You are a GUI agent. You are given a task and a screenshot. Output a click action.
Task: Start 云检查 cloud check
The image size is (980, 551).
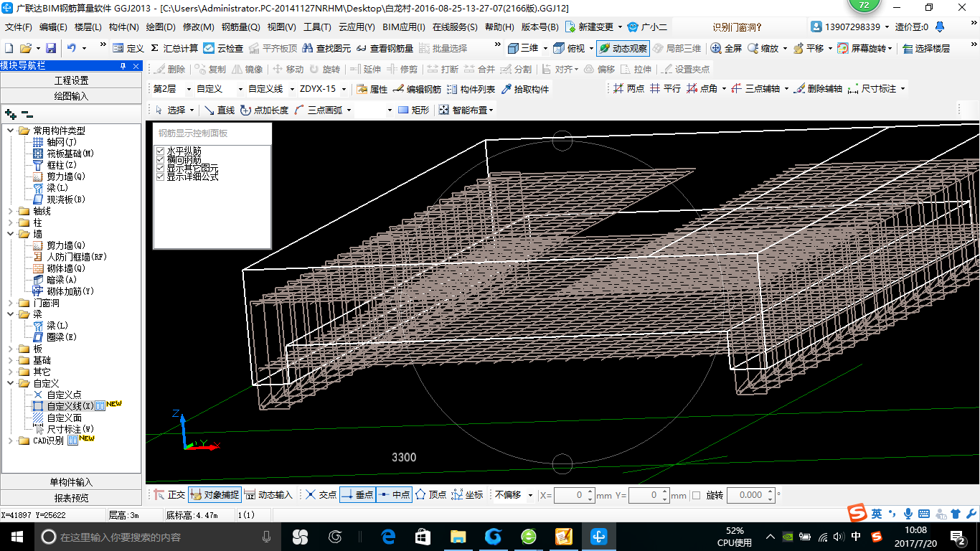click(x=223, y=48)
